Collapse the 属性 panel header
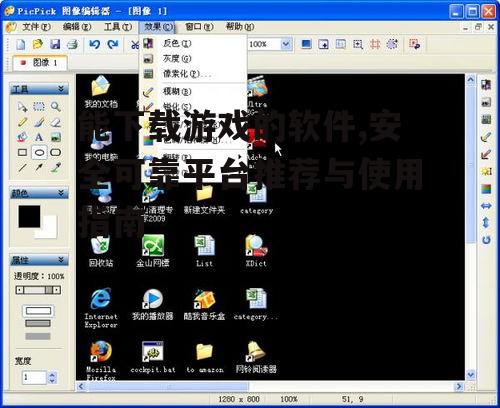 point(39,260)
